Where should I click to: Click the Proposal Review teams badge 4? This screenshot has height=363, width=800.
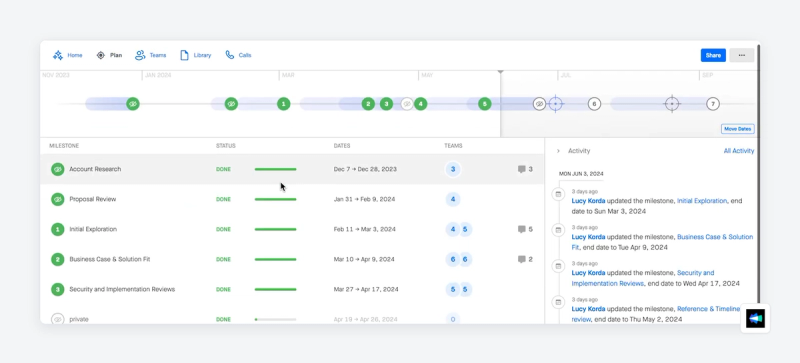[453, 199]
